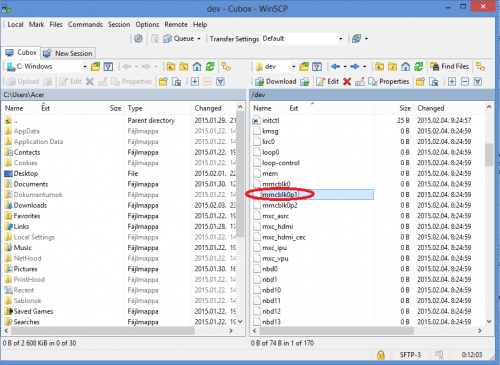Click the remote unselect files minus icon

point(465,82)
